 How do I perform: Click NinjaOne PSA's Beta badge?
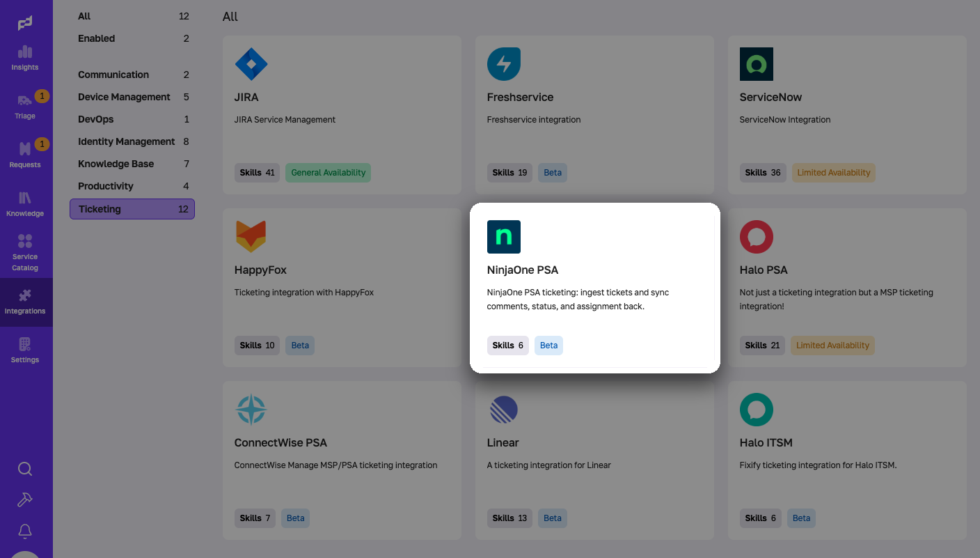[548, 346]
